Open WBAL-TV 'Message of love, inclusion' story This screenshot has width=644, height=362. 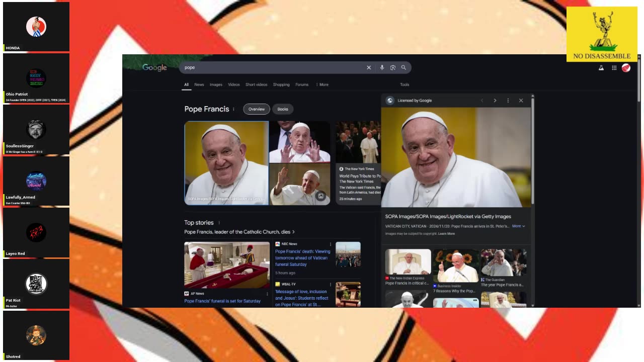[x=302, y=298]
